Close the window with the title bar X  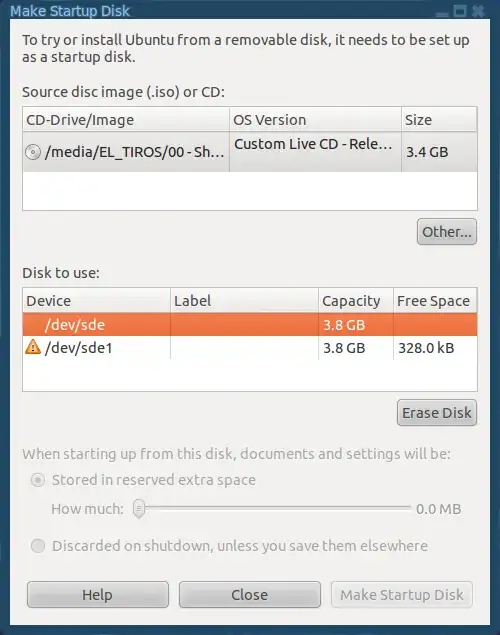(x=478, y=11)
